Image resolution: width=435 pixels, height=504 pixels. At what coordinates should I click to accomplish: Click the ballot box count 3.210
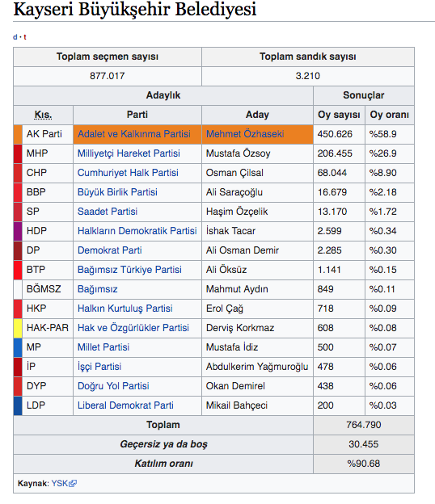click(308, 76)
